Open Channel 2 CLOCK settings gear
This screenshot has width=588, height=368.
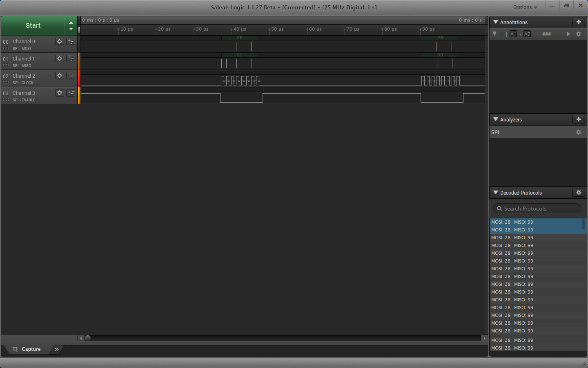click(x=60, y=76)
